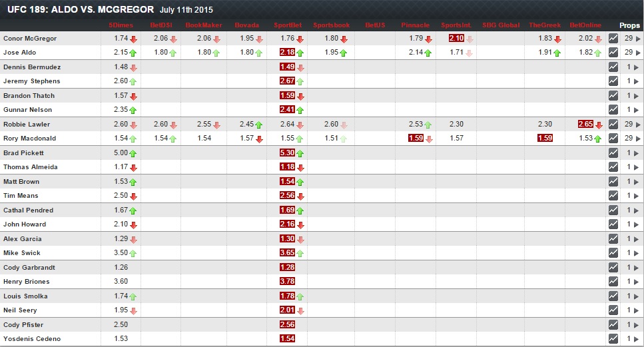
Task: Open fighter name Cody Garbrandt
Action: coord(29,268)
